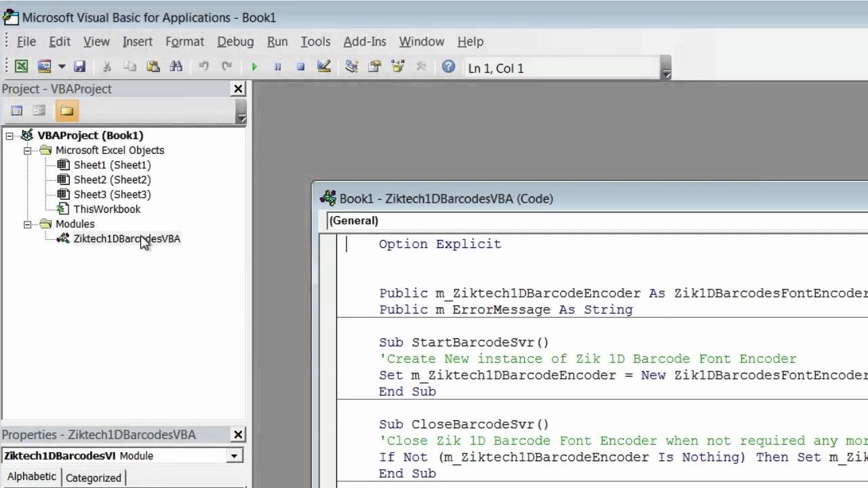
Task: Collapse the Modules folder node
Action: pyautogui.click(x=28, y=224)
